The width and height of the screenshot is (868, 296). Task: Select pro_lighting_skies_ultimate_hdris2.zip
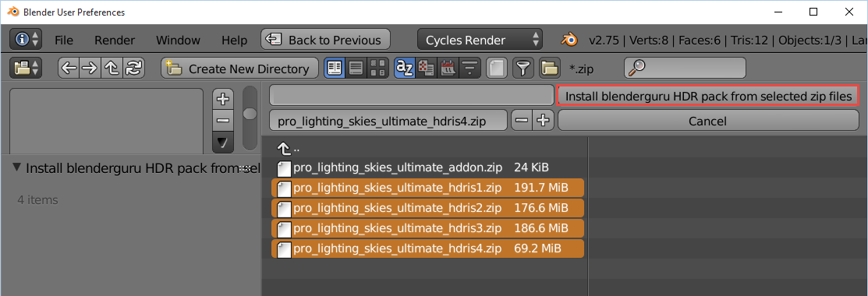click(428, 208)
